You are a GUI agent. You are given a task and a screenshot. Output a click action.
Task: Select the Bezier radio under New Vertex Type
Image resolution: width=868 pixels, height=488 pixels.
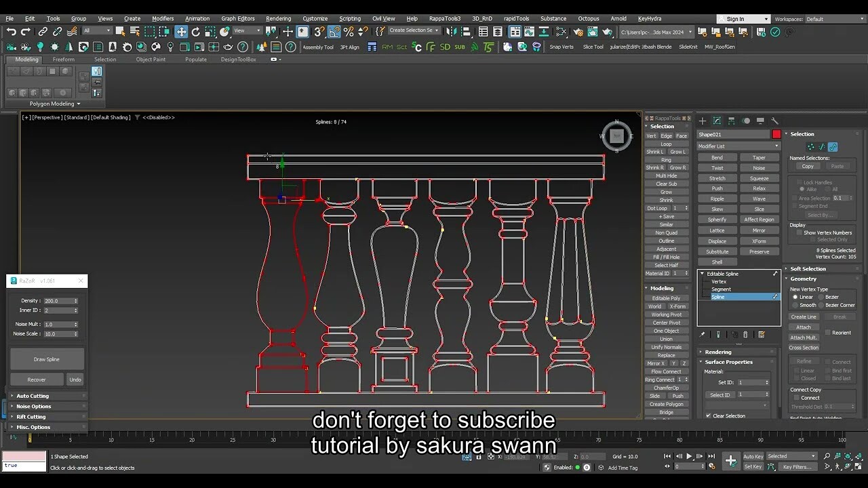point(821,297)
